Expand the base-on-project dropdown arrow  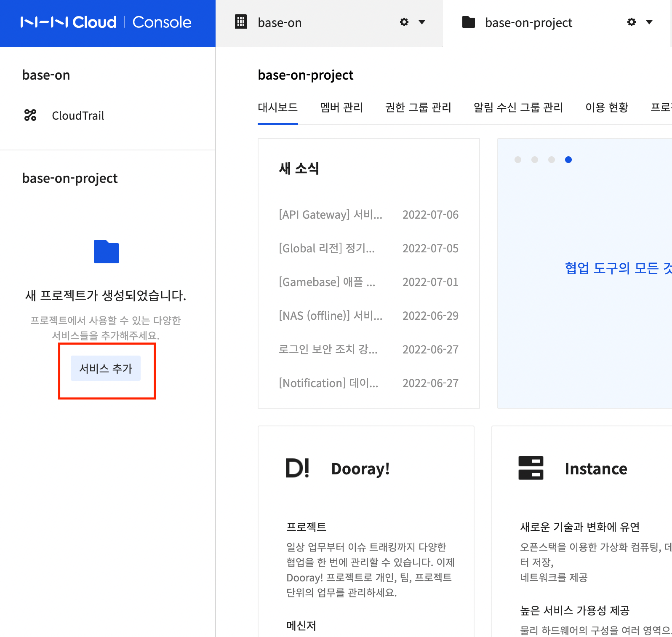pos(649,22)
